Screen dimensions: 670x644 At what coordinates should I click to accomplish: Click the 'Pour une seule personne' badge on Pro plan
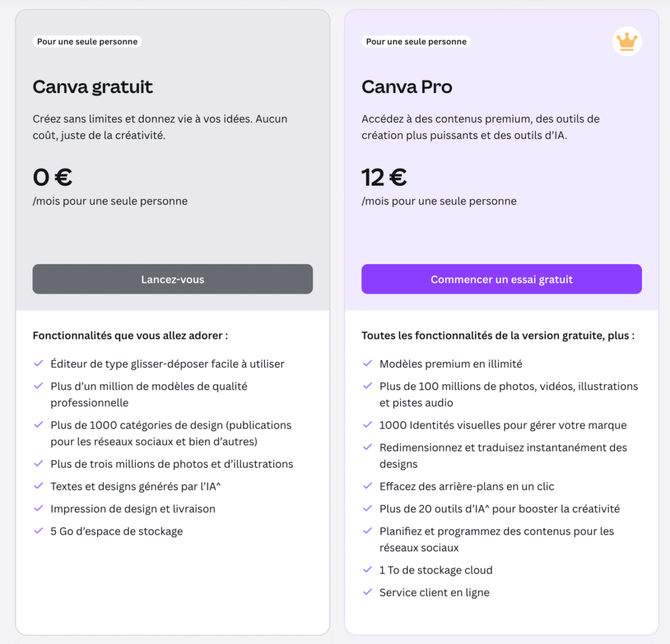click(415, 41)
